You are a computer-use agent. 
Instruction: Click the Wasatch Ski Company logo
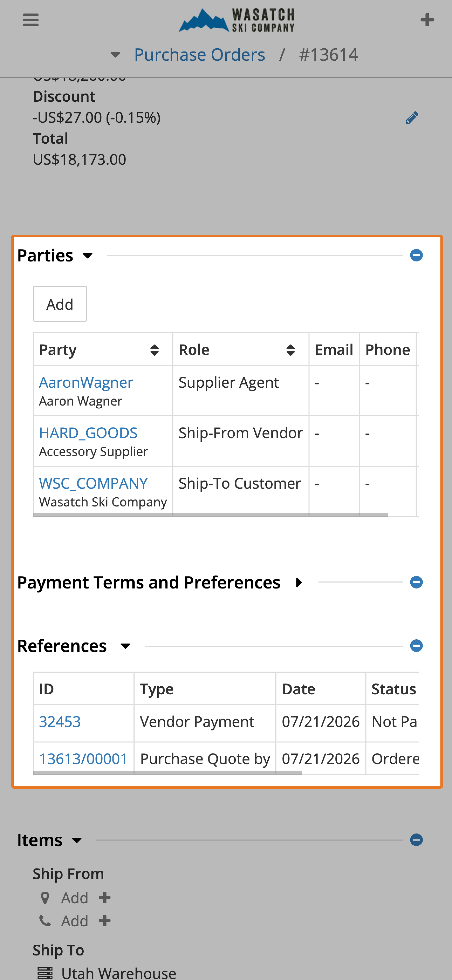237,20
